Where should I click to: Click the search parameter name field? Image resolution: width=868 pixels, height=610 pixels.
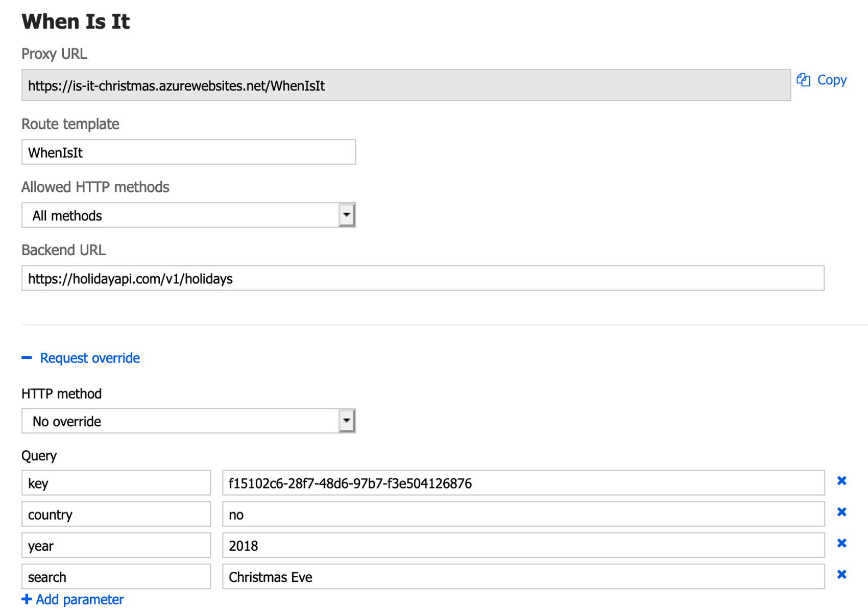(x=116, y=577)
